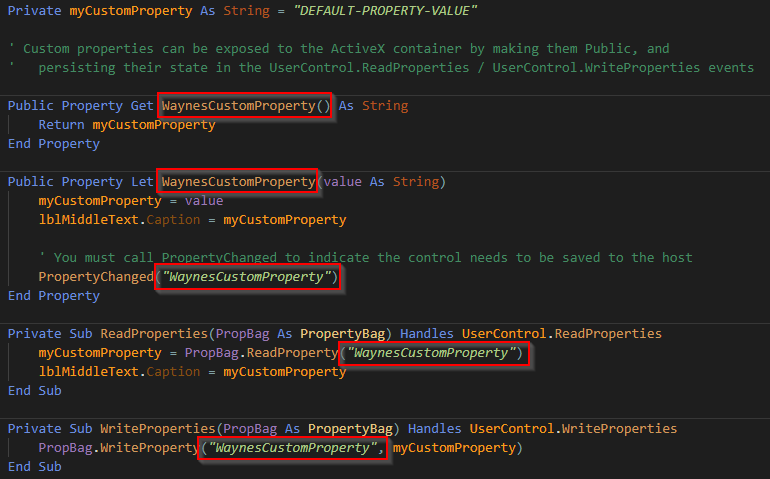The width and height of the screenshot is (770, 479).
Task: Click lblMiddleText in the Property Let body
Action: click(88, 220)
